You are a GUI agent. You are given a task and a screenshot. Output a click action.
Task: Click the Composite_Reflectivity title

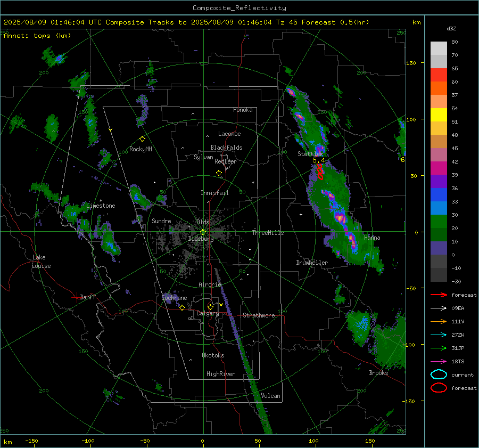click(x=240, y=8)
